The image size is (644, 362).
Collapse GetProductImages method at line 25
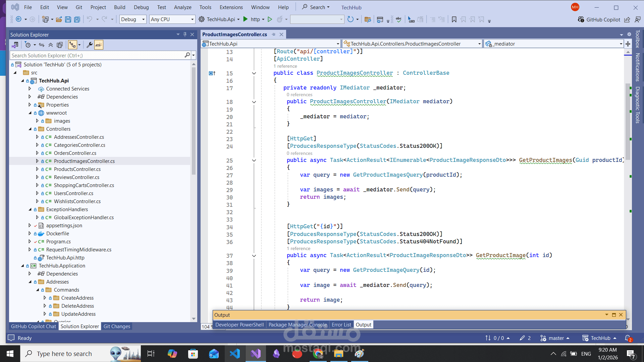(x=254, y=160)
